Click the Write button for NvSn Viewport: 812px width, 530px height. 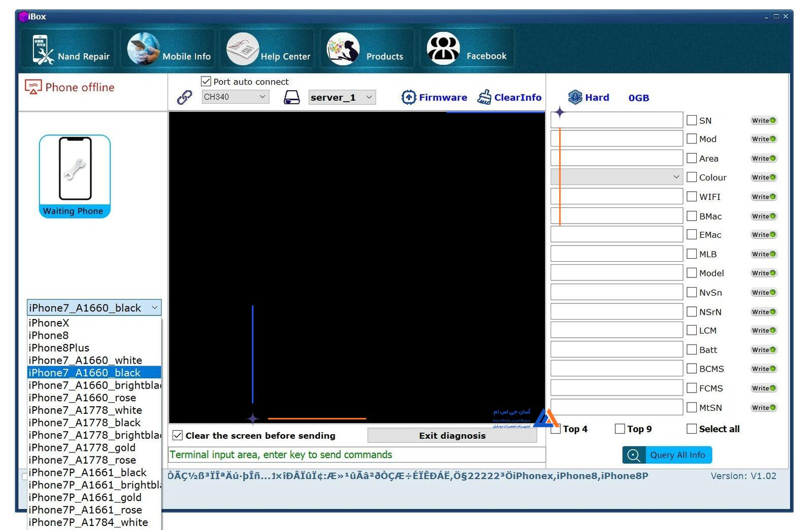(x=764, y=293)
